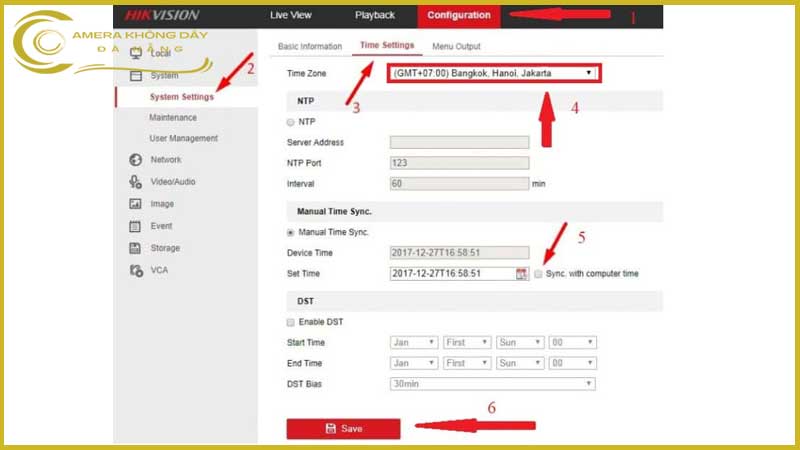Click the Network globe icon in sidebar
The height and width of the screenshot is (450, 800).
pyautogui.click(x=135, y=160)
